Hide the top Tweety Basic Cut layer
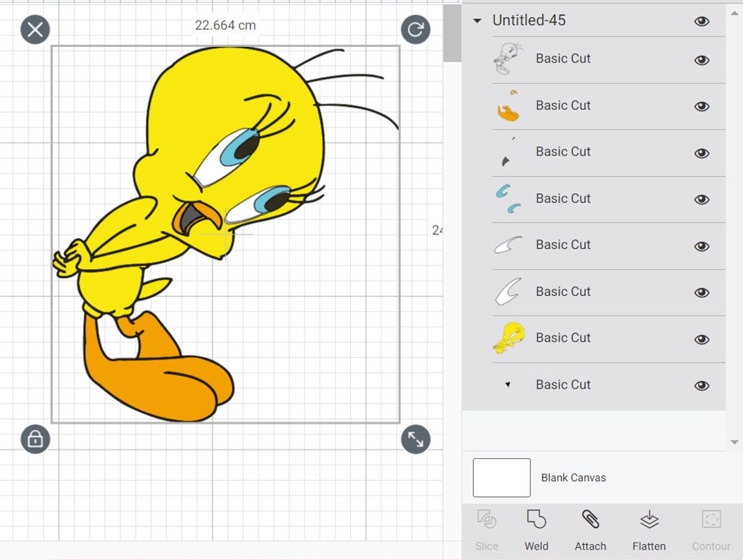Viewport: 743px width, 560px height. pos(702,60)
